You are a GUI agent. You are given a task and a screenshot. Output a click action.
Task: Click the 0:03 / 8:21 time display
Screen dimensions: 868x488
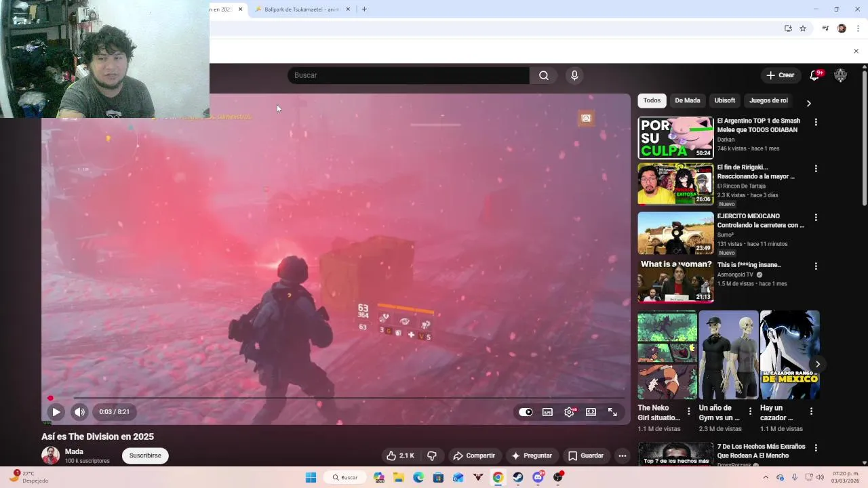(x=114, y=411)
